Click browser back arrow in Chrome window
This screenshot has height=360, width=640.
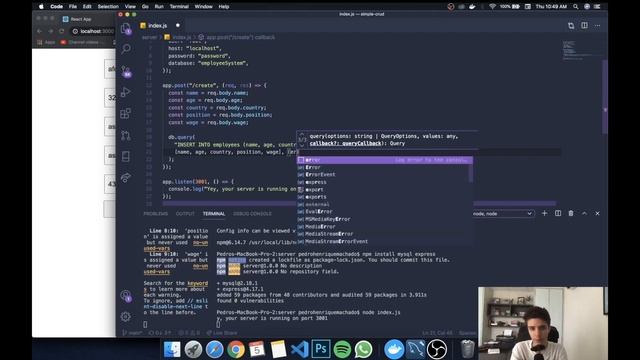tap(40, 31)
